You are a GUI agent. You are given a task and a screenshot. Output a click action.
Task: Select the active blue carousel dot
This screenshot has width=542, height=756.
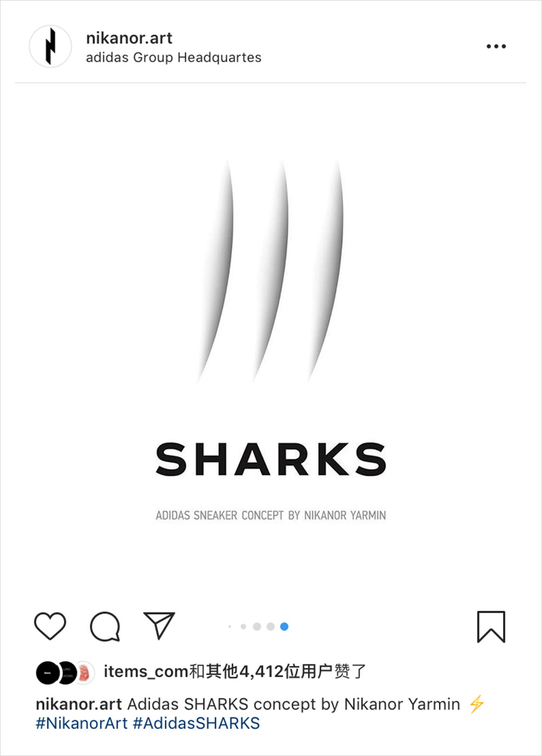(284, 627)
